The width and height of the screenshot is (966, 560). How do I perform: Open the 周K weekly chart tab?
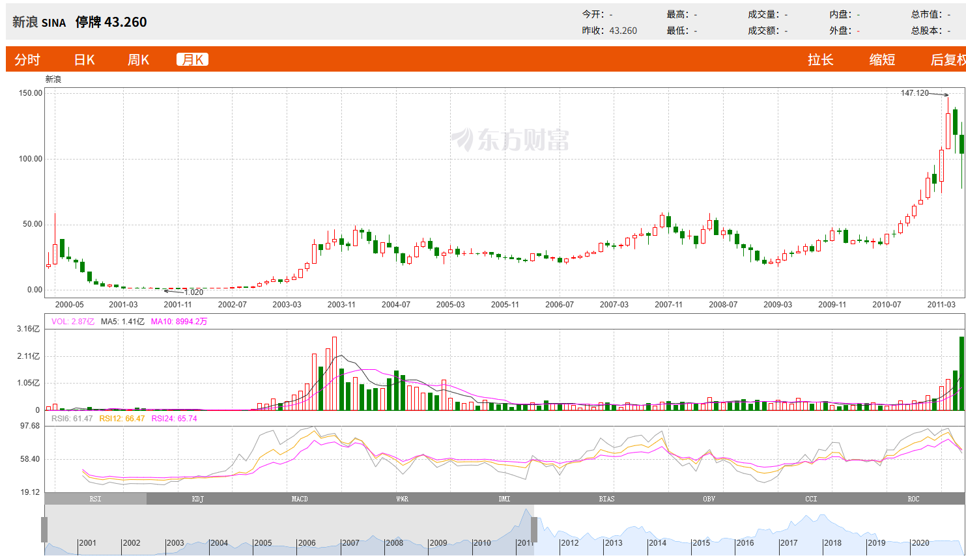pos(139,60)
